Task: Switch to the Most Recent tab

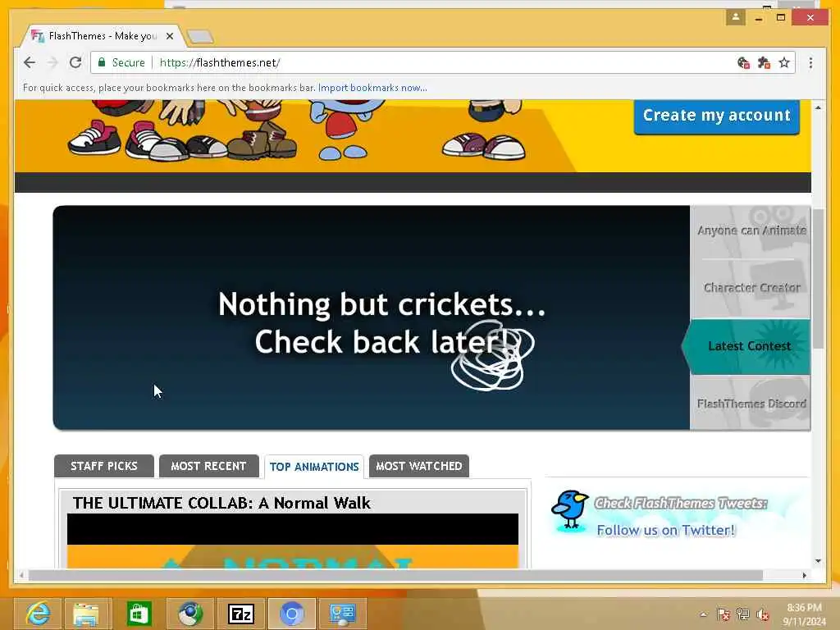Action: [x=208, y=466]
